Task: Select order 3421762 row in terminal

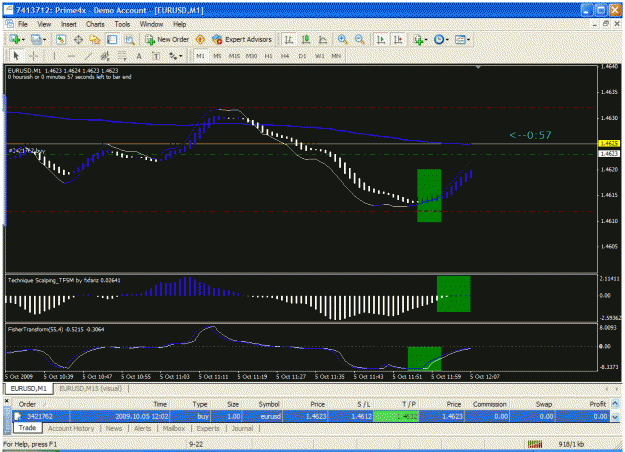Action: [x=311, y=417]
